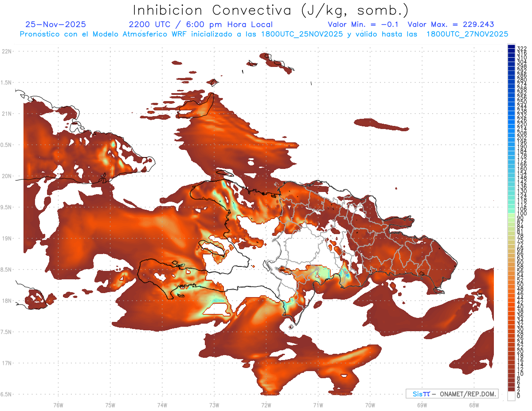Click the '74W' longitude label
The image size is (532, 411).
point(162,405)
